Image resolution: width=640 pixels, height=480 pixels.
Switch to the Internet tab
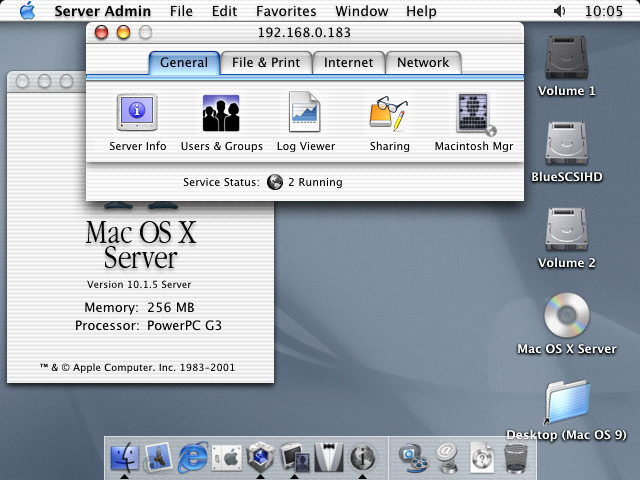point(349,63)
